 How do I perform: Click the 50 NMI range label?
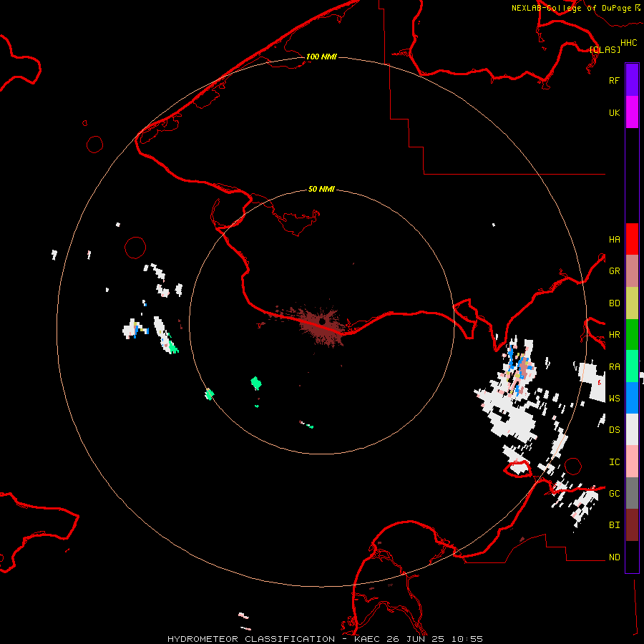click(x=321, y=189)
